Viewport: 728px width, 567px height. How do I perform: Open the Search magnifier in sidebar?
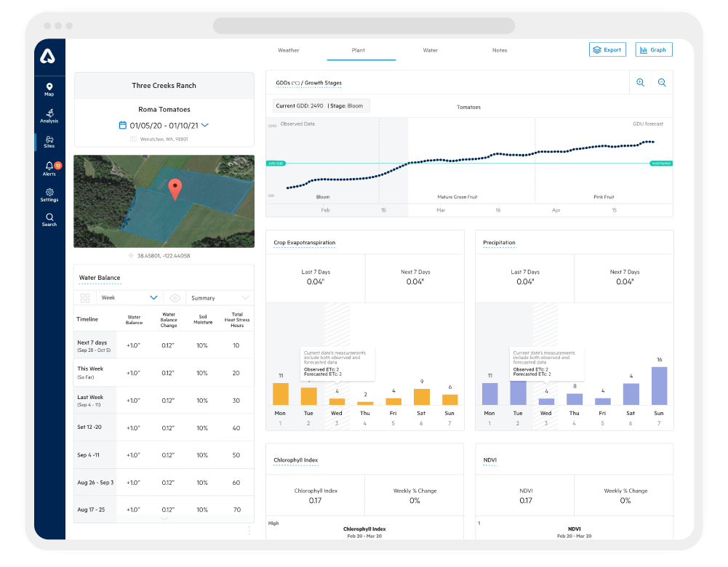click(49, 220)
